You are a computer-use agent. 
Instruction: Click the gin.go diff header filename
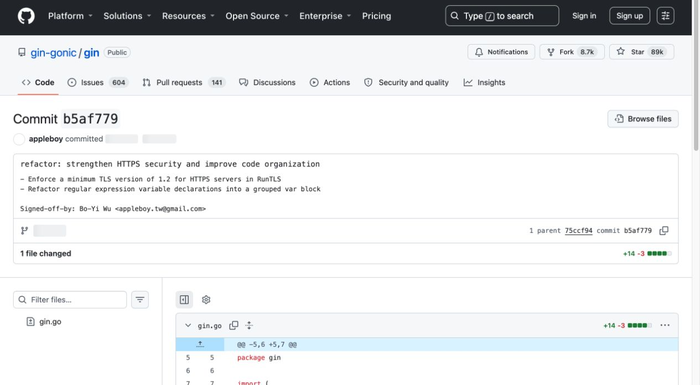210,326
